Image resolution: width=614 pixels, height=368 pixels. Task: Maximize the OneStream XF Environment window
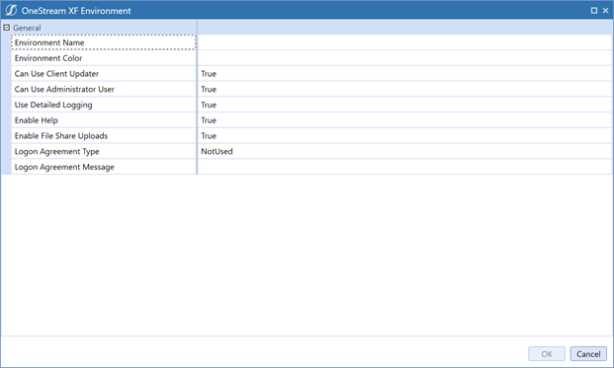point(594,11)
